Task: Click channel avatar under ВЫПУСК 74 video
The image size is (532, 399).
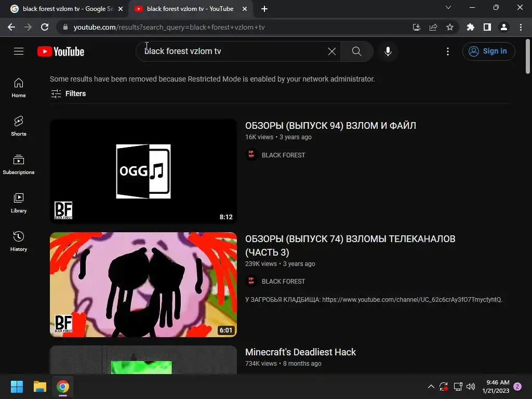Action: pyautogui.click(x=251, y=281)
